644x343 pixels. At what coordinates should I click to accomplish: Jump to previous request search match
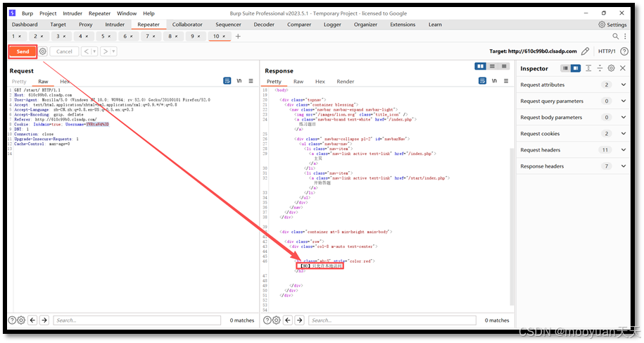tap(33, 320)
